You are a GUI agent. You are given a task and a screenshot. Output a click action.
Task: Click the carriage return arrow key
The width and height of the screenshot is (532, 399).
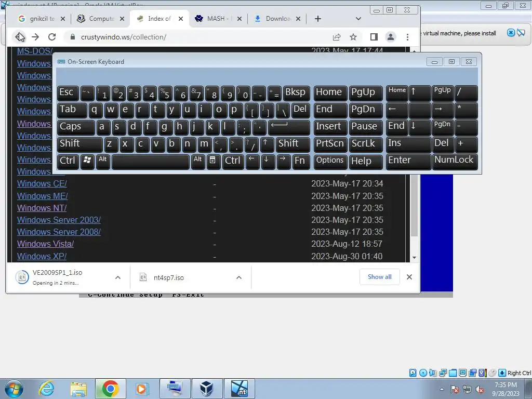289,127
